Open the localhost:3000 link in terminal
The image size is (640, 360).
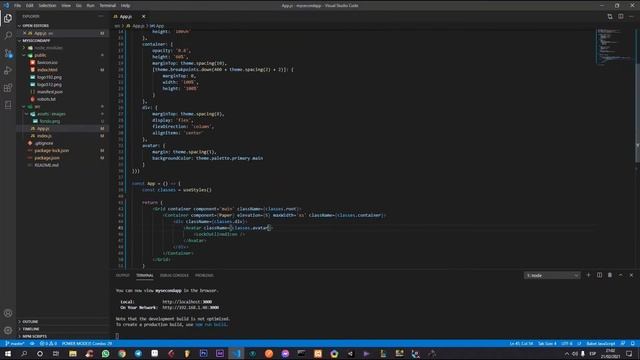(x=187, y=302)
